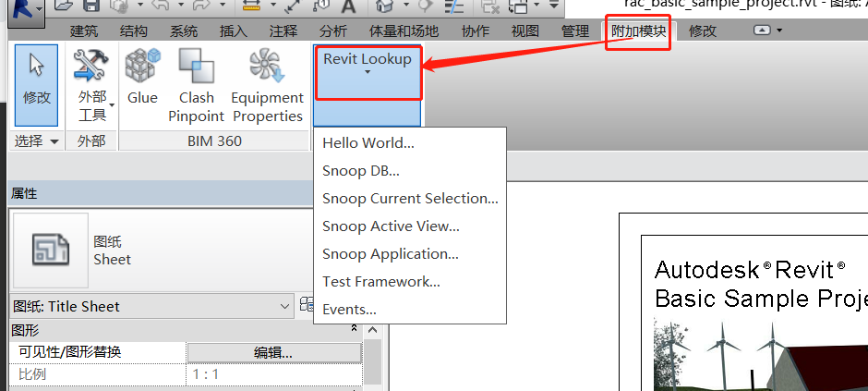Switch to the 插入 ribbon tab
Image resolution: width=868 pixels, height=391 pixels.
coord(233,31)
